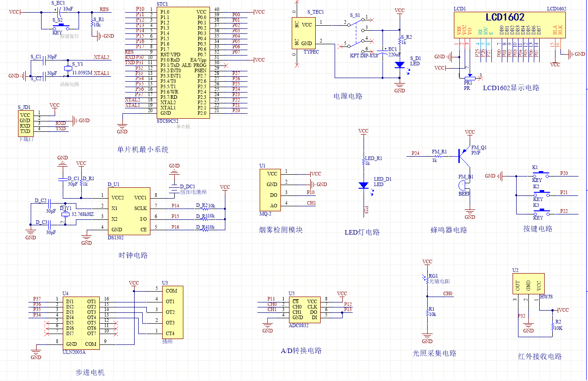Select the ADC0832 converter chip U5

point(305,309)
